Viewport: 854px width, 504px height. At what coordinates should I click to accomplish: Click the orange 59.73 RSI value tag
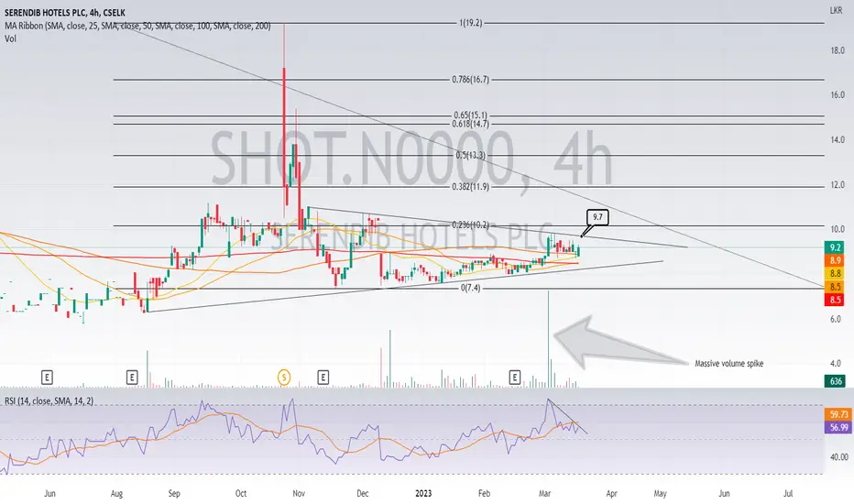coord(838,414)
